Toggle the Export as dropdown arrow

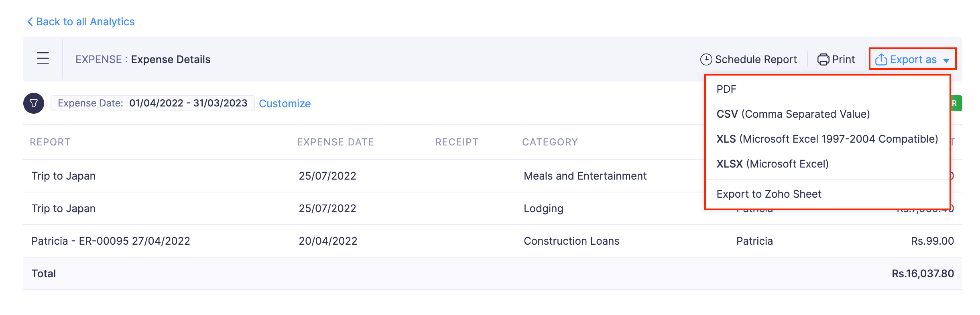pyautogui.click(x=946, y=61)
